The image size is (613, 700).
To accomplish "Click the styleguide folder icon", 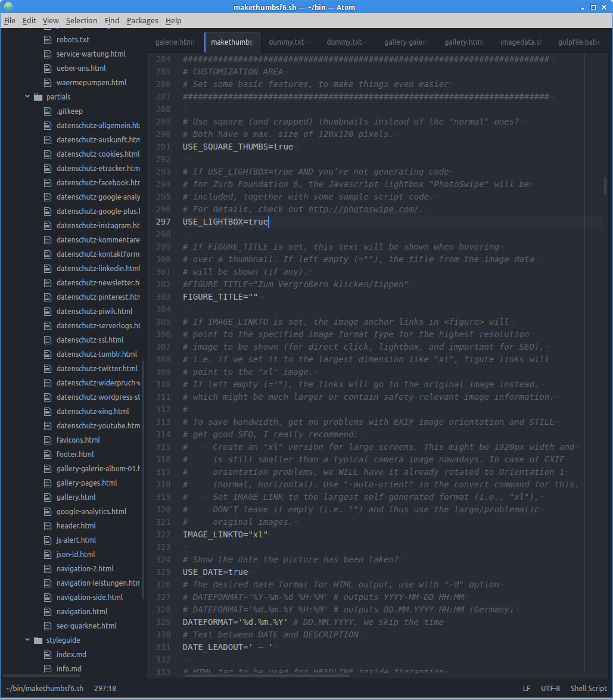I will click(38, 640).
